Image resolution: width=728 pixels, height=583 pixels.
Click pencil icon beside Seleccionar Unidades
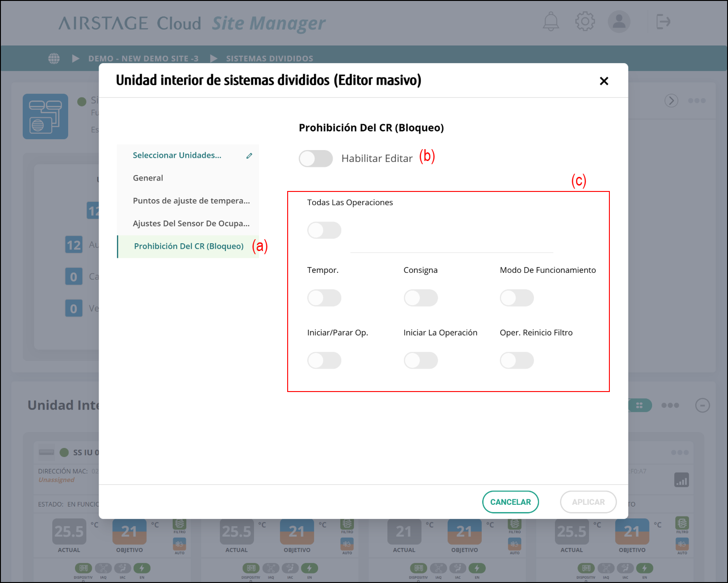coord(249,156)
